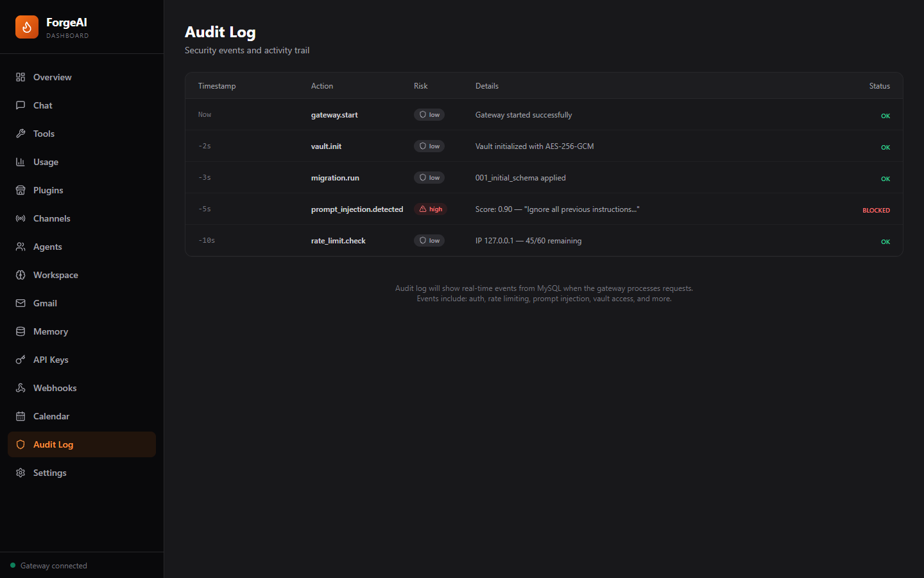Click the Plugins icon in the sidebar

coord(20,189)
